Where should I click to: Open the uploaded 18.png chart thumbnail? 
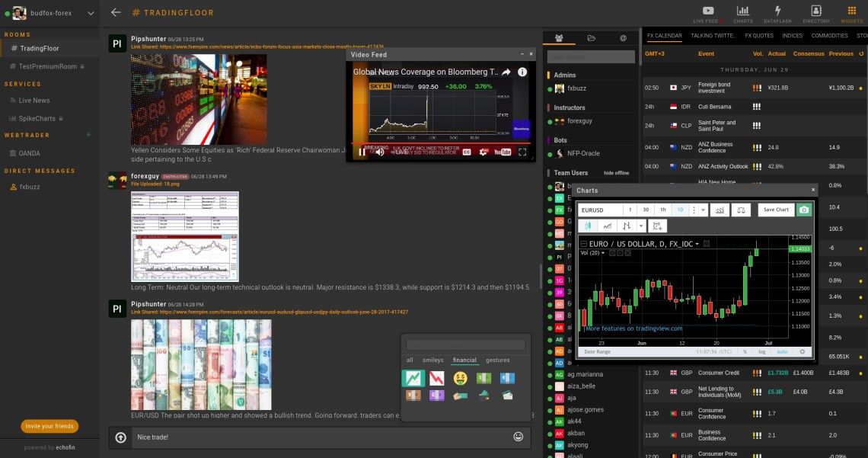pyautogui.click(x=185, y=236)
